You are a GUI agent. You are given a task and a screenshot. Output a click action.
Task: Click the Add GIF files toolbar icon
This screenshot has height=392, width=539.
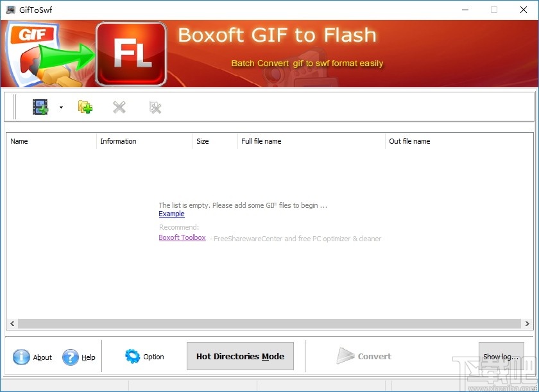[40, 107]
